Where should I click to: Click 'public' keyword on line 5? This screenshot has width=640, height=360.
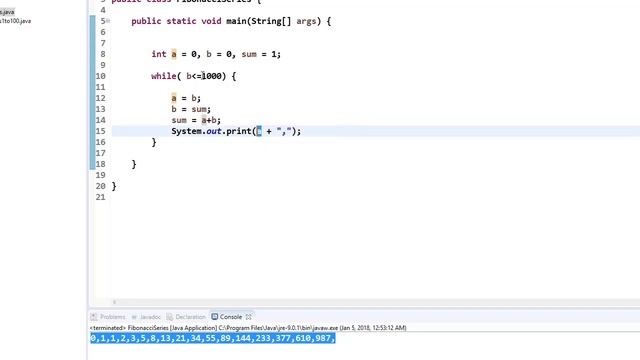pyautogui.click(x=146, y=21)
